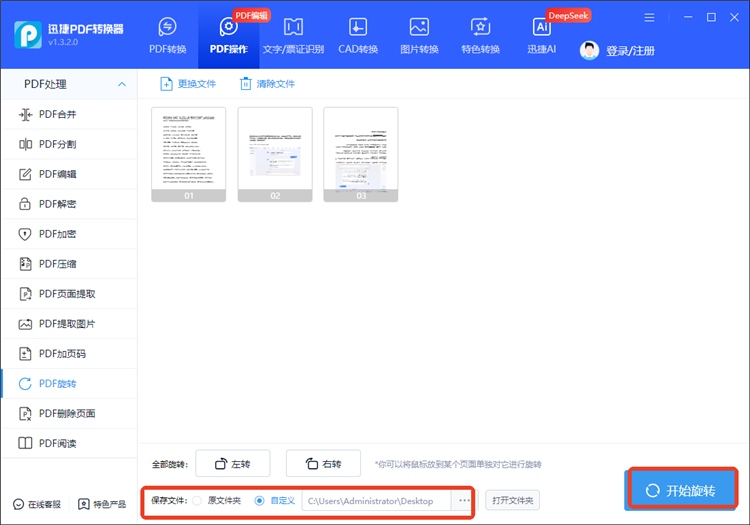The height and width of the screenshot is (525, 750).
Task: Close the application window
Action: pos(734,17)
